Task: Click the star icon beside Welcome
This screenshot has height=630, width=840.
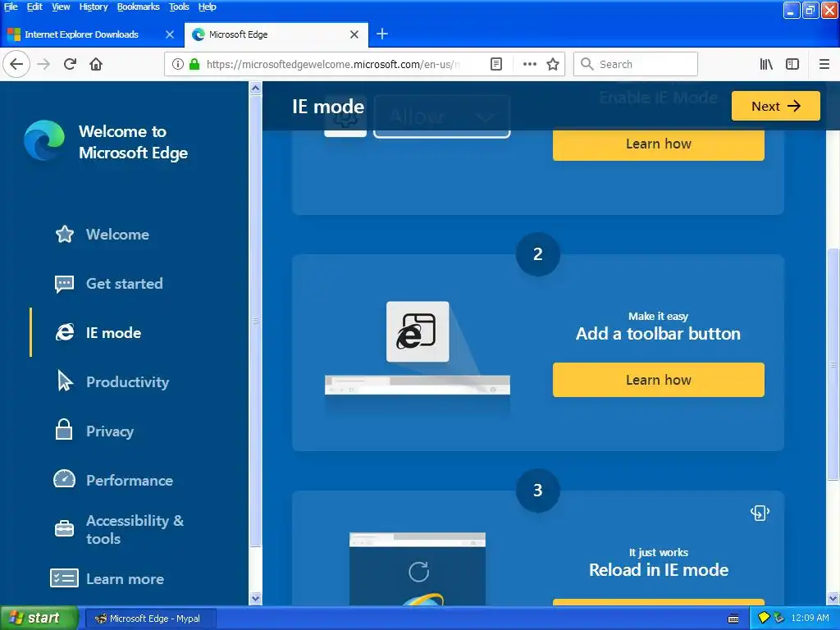Action: (x=65, y=234)
